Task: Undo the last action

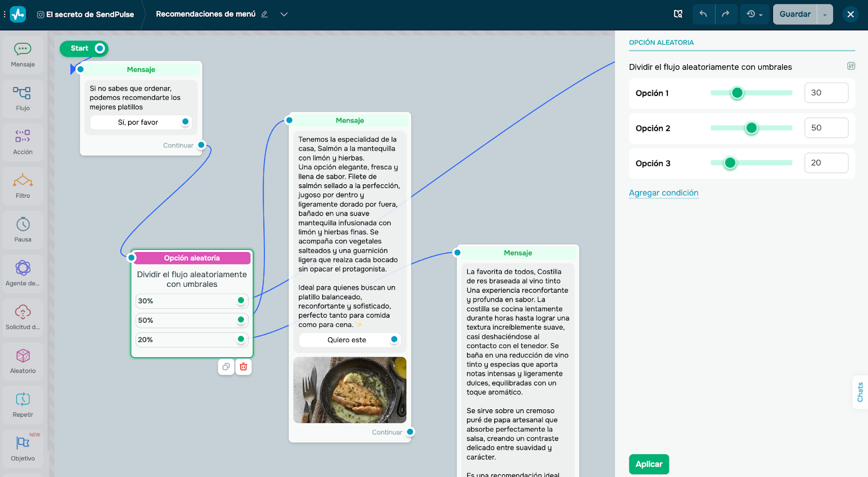Action: [704, 14]
